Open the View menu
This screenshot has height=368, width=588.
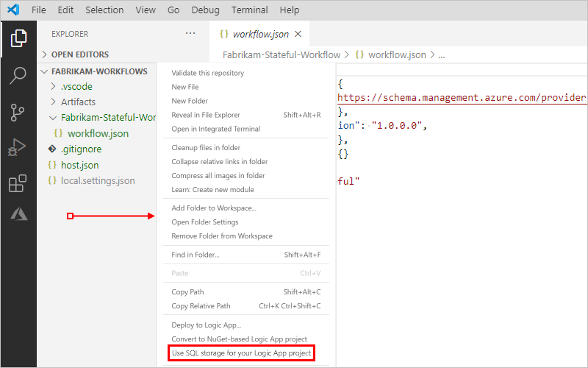(x=146, y=10)
